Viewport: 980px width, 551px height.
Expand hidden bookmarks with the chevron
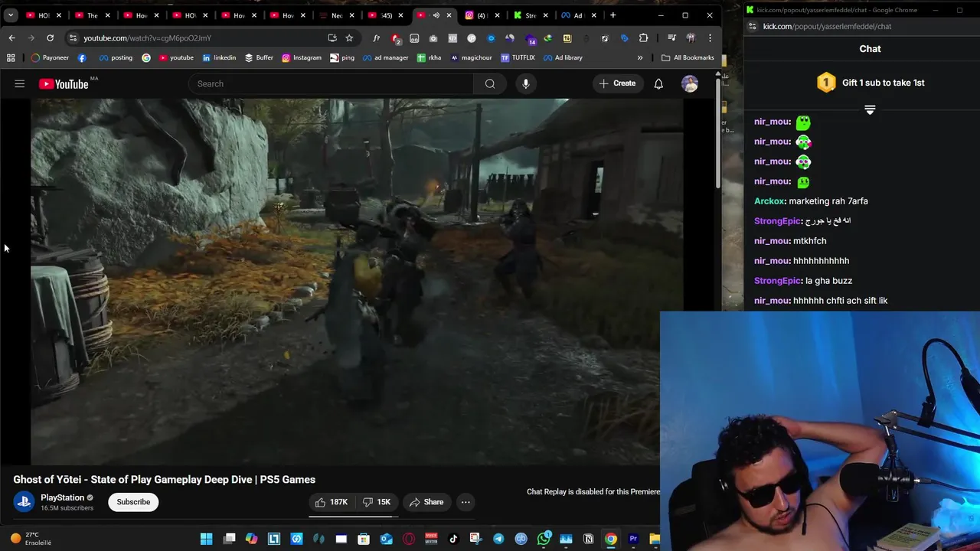(640, 57)
